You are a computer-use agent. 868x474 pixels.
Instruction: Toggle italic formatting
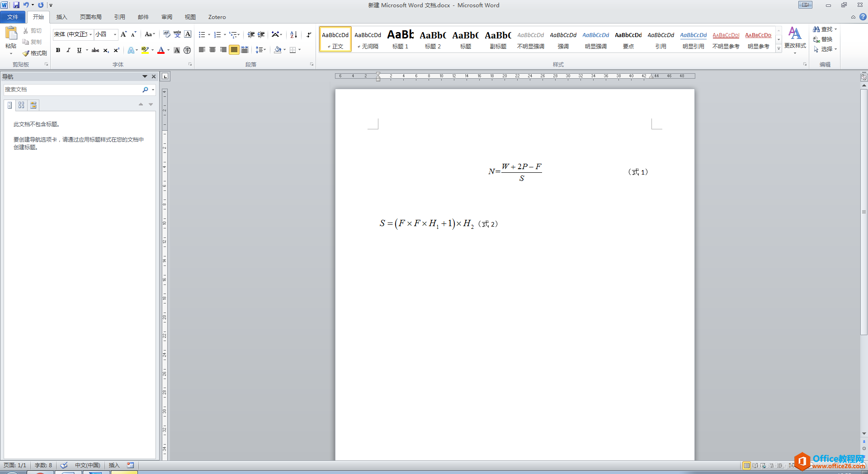coord(68,50)
